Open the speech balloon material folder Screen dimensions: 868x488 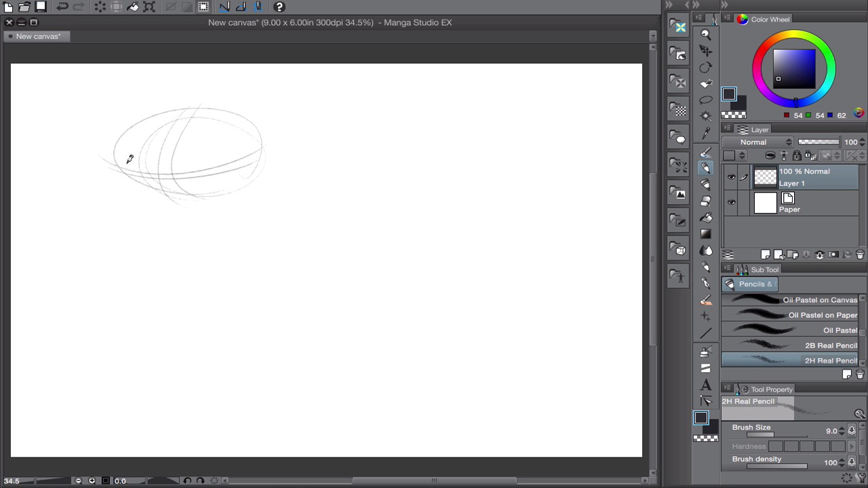679,138
